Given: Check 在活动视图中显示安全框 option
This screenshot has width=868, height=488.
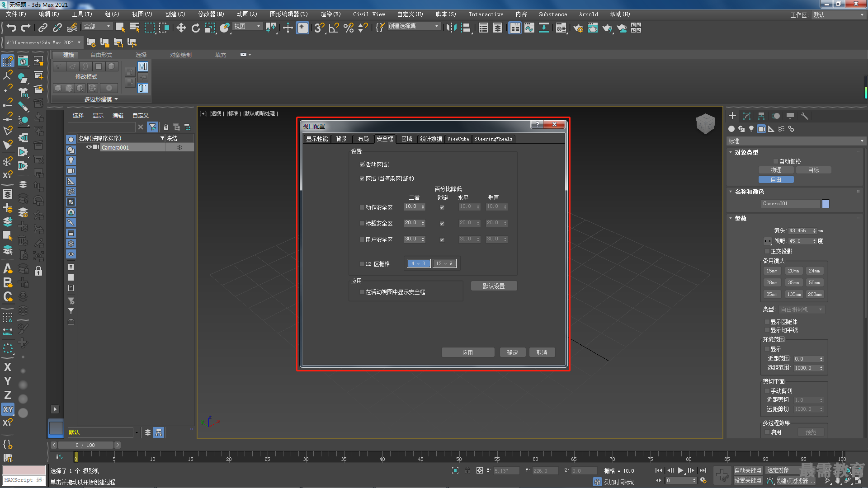Looking at the screenshot, I should coord(362,292).
